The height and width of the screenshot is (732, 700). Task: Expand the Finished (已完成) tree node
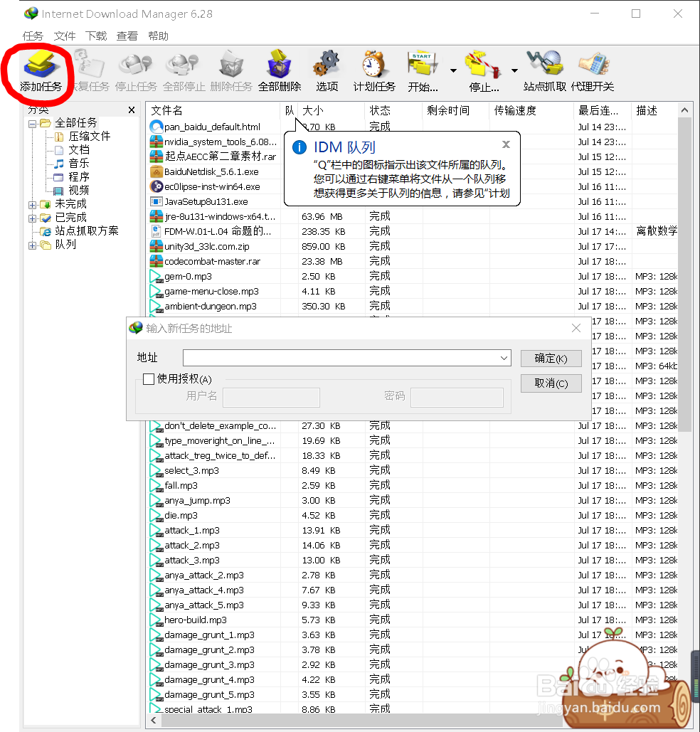32,218
